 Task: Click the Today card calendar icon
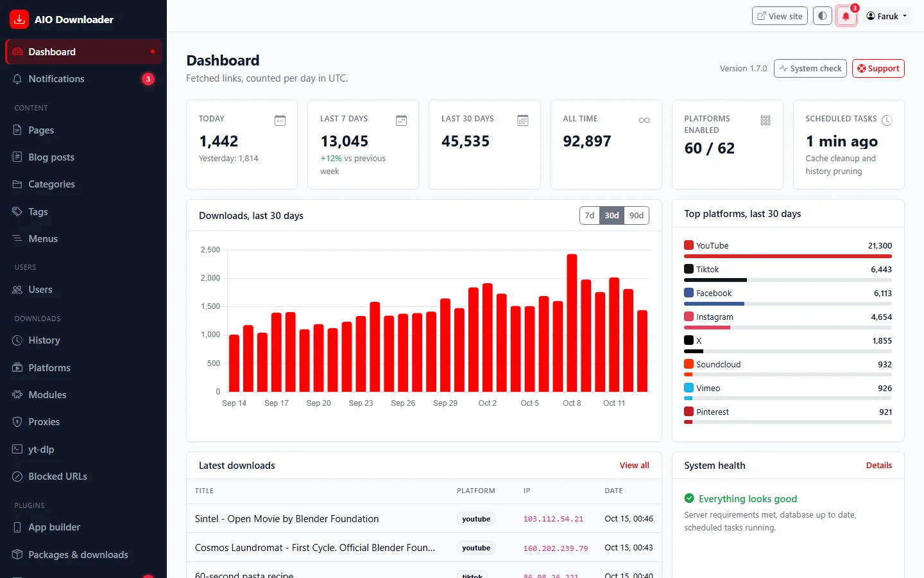[280, 120]
